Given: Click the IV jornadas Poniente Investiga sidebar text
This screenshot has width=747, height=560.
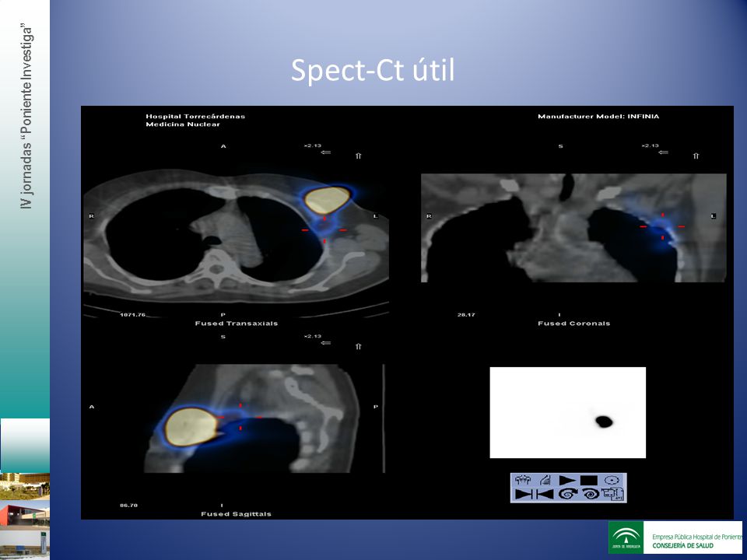Looking at the screenshot, I should click(28, 117).
